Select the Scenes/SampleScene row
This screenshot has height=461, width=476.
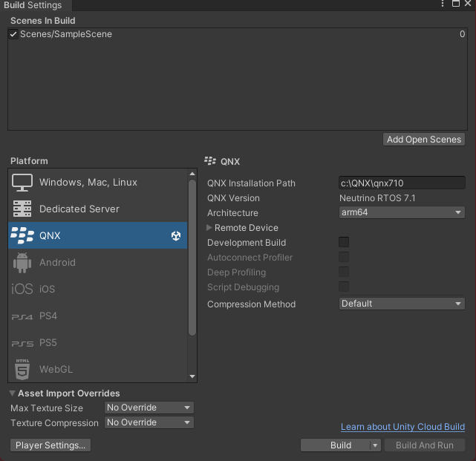pyautogui.click(x=238, y=34)
